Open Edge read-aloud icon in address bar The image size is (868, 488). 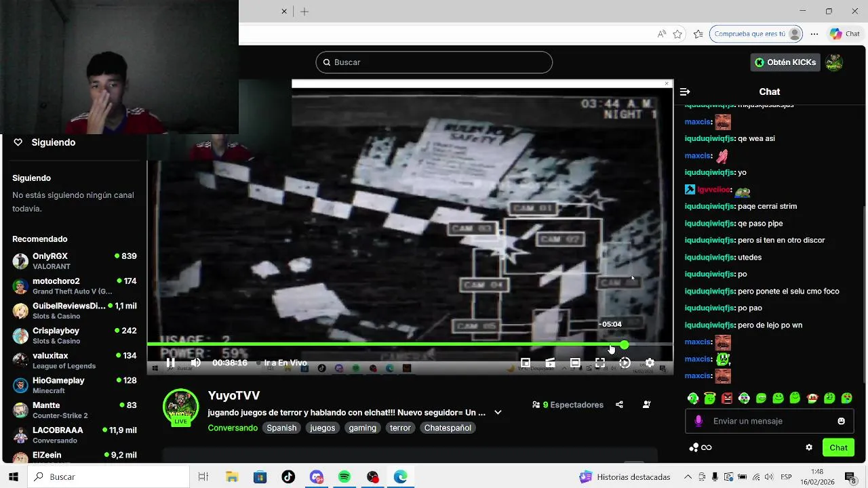click(x=661, y=34)
